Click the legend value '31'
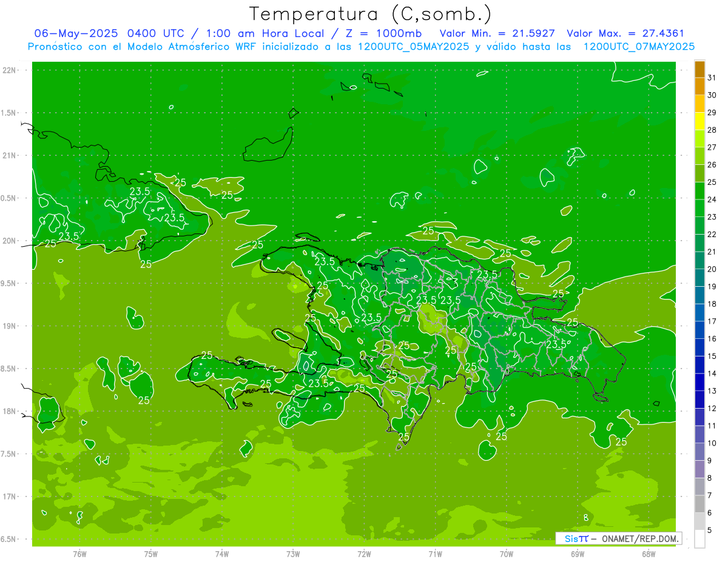Screen dimensions: 728x562 712,78
